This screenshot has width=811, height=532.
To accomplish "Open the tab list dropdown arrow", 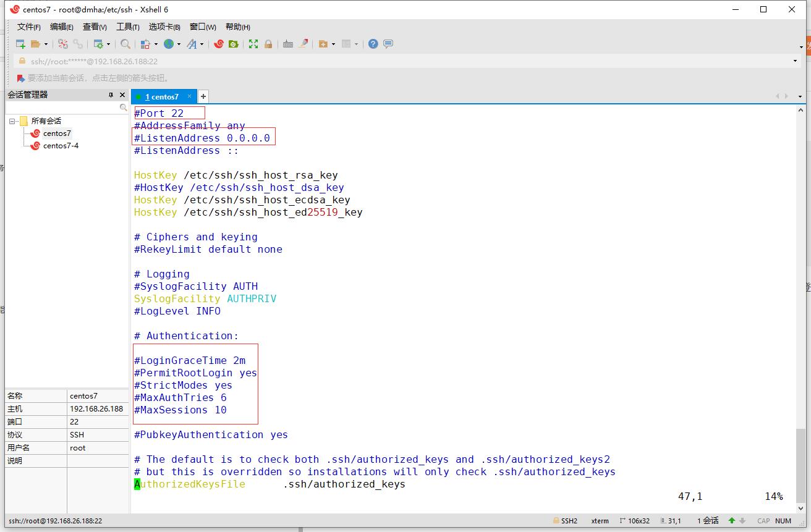I will (800, 96).
